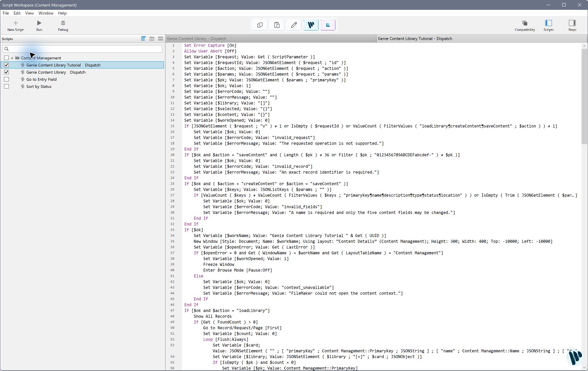Click the script editor vertical scrollbar thumb
Screen dimensions: 588x371
point(584,97)
